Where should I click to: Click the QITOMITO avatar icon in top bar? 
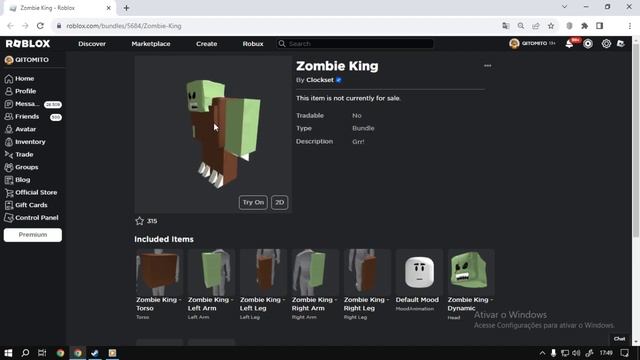[514, 43]
